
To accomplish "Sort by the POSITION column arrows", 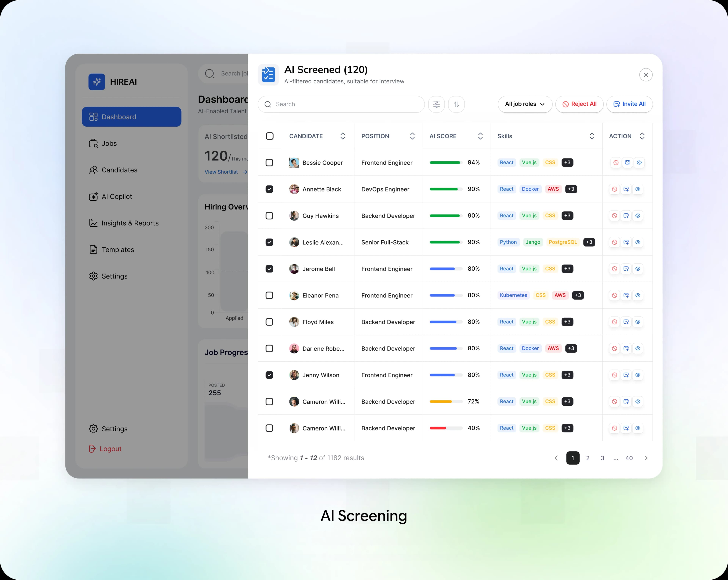I will click(x=412, y=136).
